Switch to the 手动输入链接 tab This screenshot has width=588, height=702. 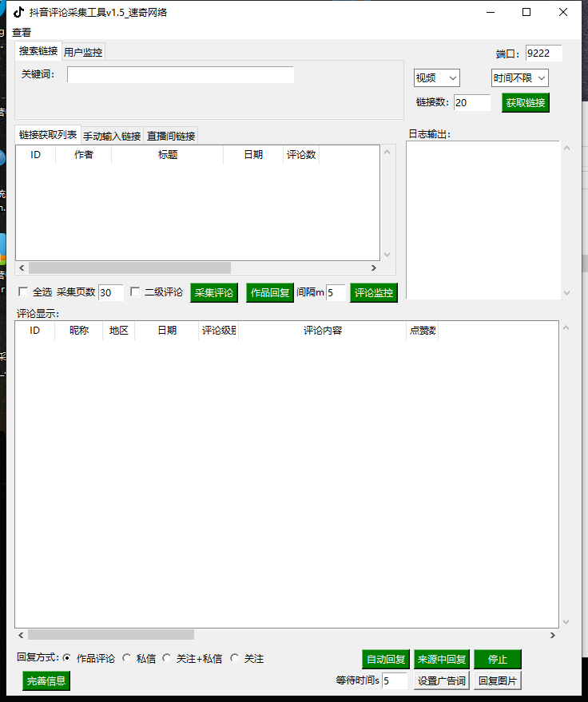[112, 137]
